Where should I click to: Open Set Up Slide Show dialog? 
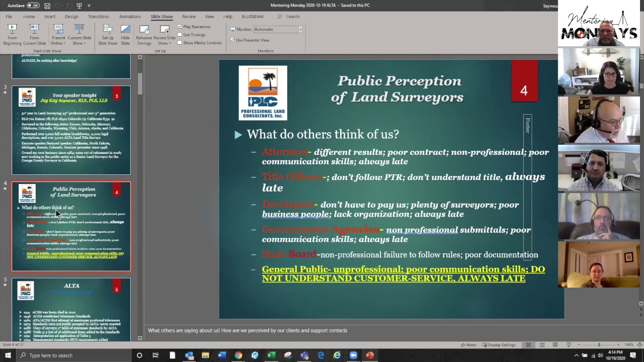108,34
